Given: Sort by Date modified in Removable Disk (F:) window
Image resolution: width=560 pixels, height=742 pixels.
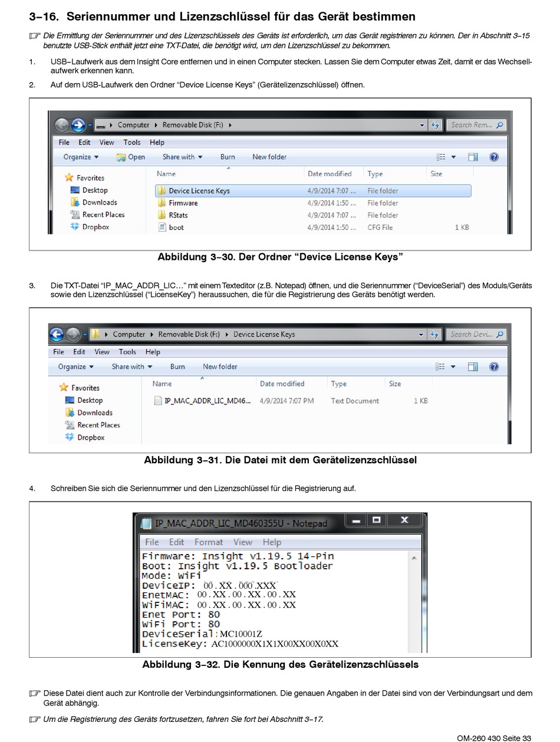Looking at the screenshot, I should tap(330, 174).
